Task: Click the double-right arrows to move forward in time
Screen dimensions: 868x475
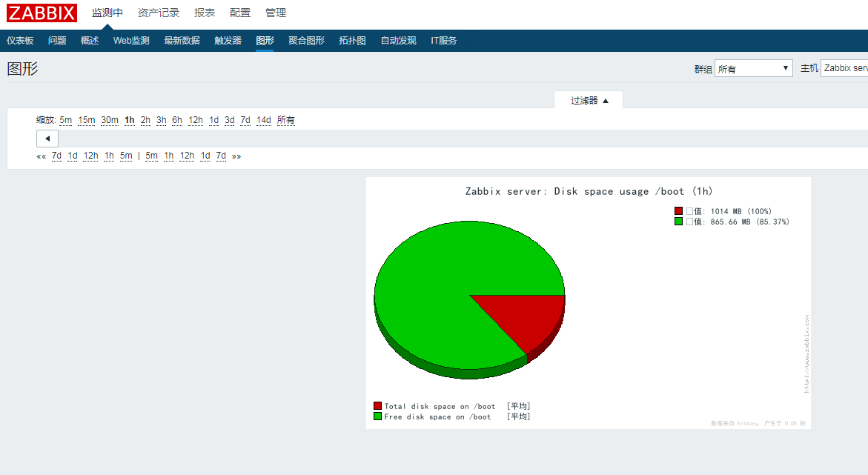Action: (236, 156)
